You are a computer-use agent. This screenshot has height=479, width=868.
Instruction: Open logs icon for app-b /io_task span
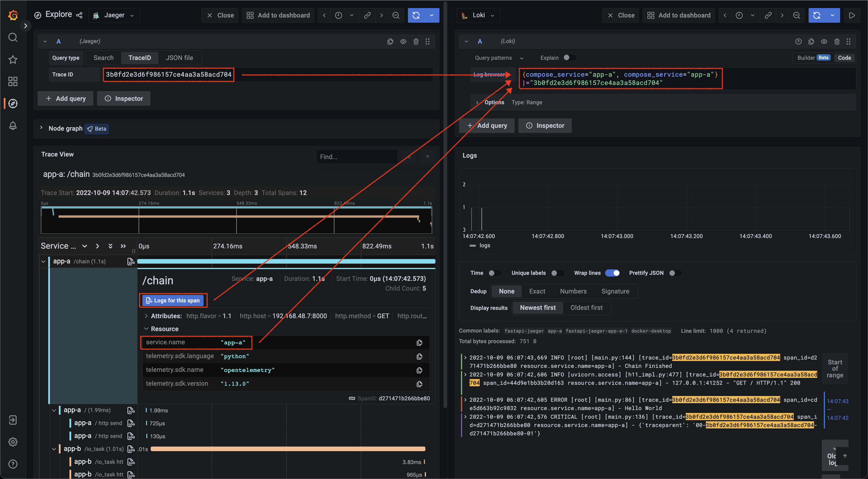[131, 449]
